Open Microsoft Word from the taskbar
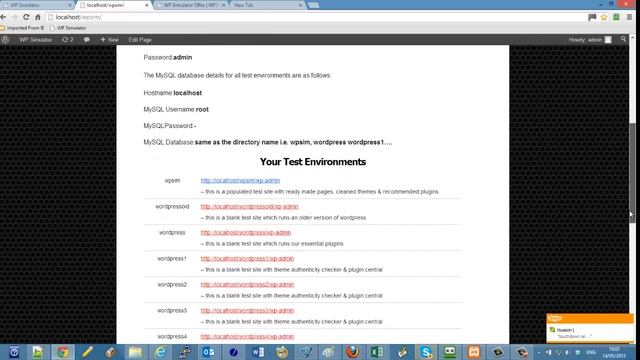This screenshot has height=360, width=640. click(258, 352)
